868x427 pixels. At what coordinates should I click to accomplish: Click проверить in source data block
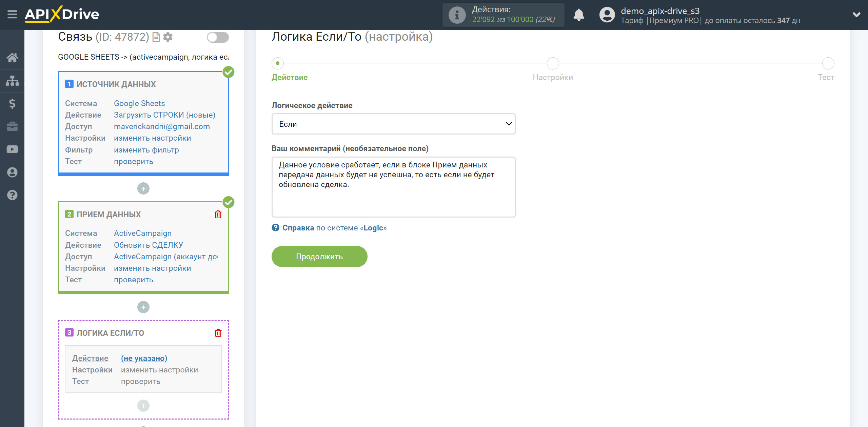(x=133, y=161)
